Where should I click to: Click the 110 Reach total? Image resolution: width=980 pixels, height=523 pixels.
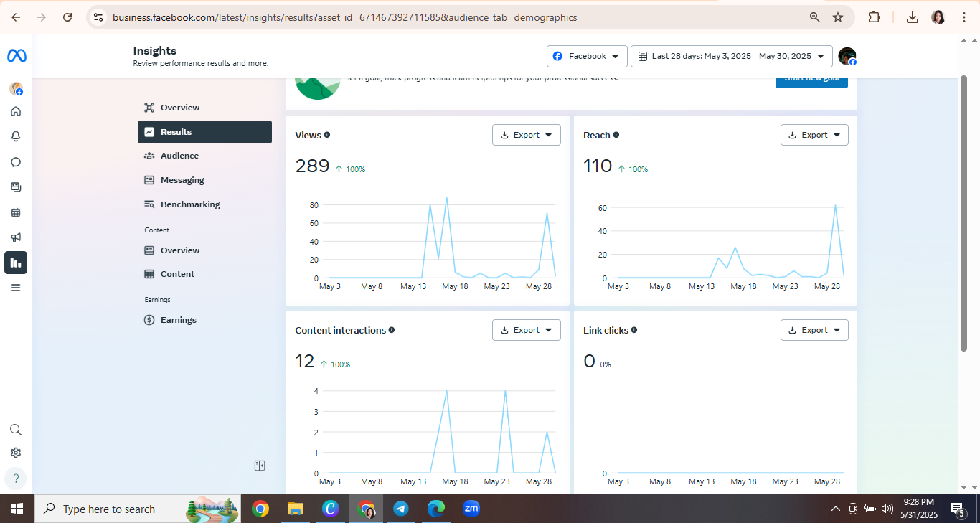598,166
